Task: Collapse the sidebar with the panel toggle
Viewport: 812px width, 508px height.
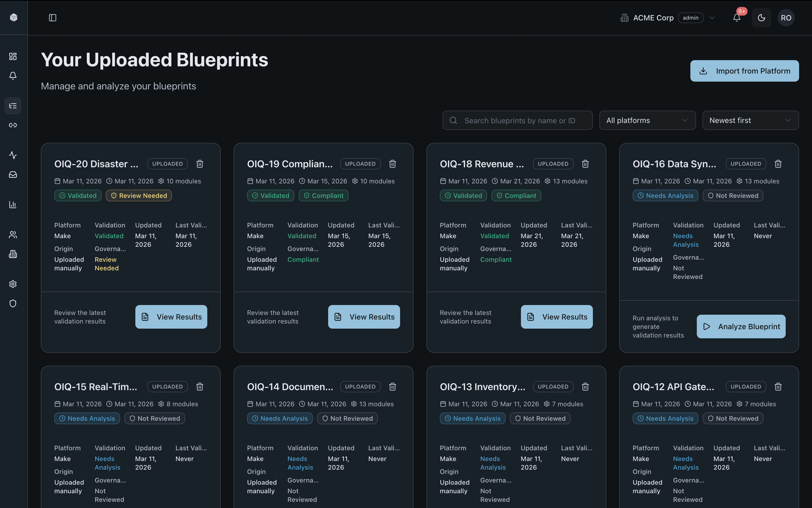Action: (x=53, y=18)
